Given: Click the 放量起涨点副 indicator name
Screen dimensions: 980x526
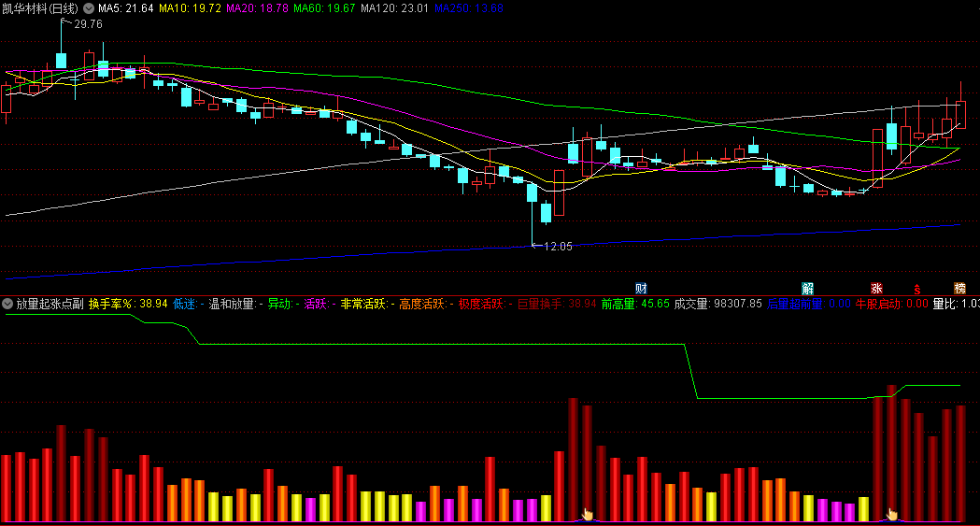Looking at the screenshot, I should tap(50, 305).
